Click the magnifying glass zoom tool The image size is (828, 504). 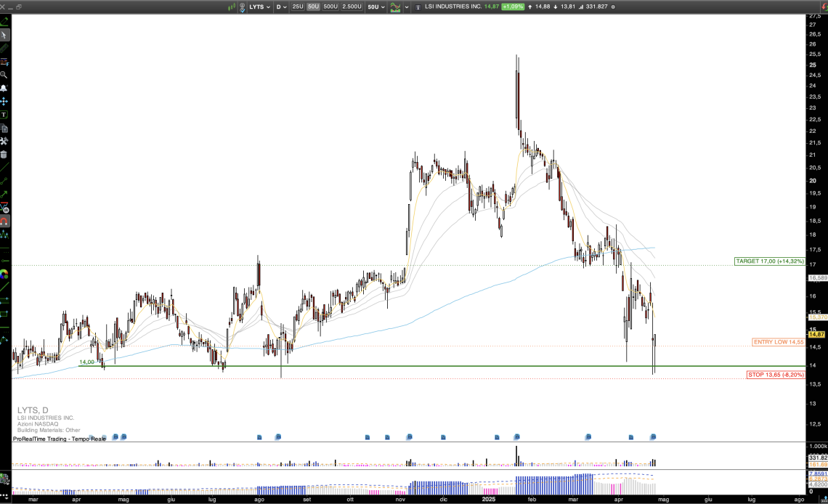click(4, 75)
